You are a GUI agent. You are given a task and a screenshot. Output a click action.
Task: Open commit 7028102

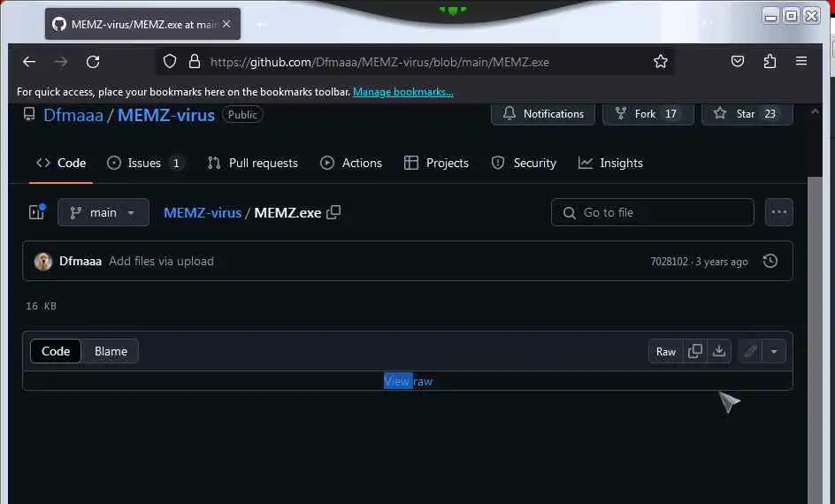coord(669,262)
